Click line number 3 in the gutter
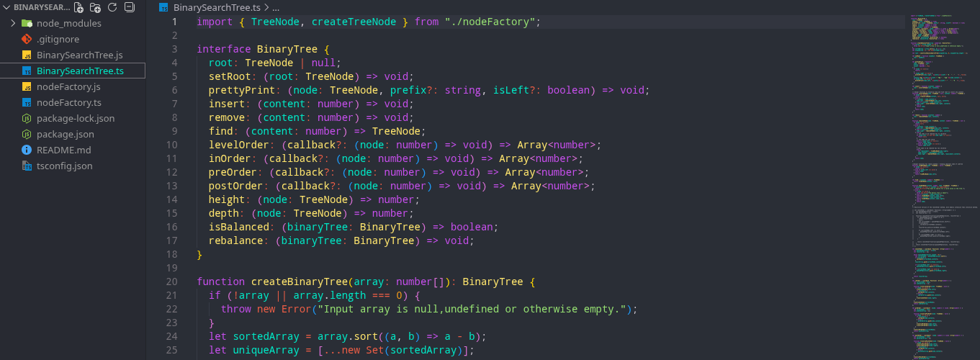 coord(174,49)
